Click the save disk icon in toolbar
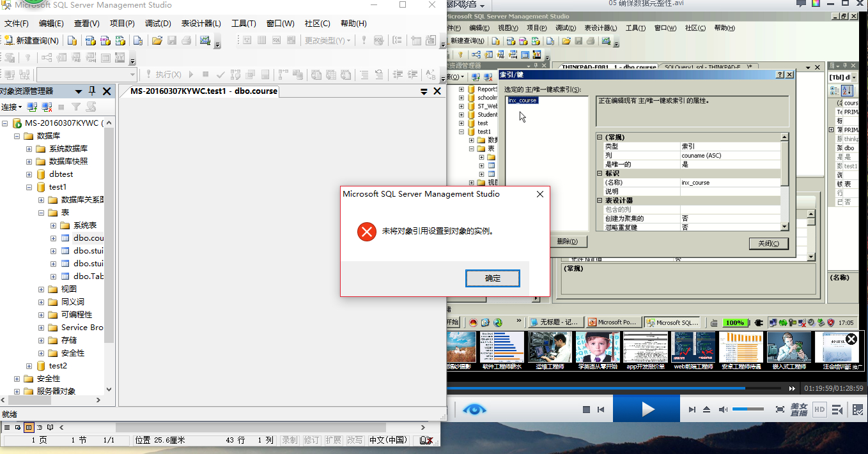This screenshot has height=454, width=868. coord(171,40)
